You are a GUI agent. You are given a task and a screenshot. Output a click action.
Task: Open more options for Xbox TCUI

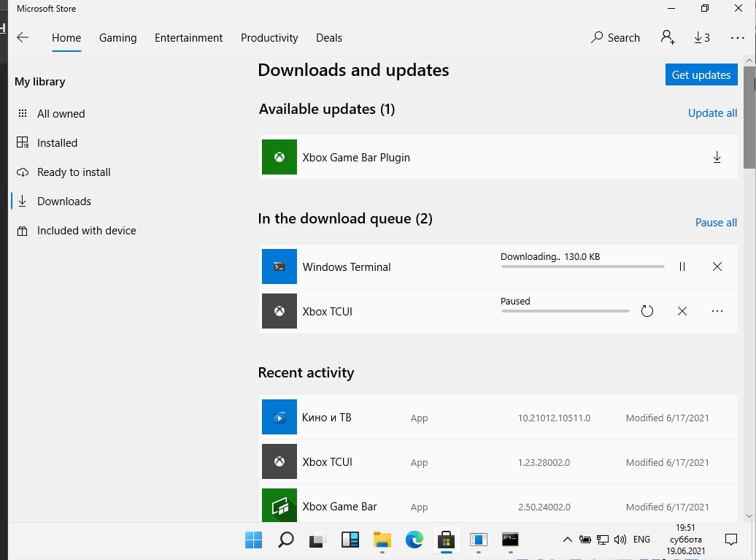717,311
